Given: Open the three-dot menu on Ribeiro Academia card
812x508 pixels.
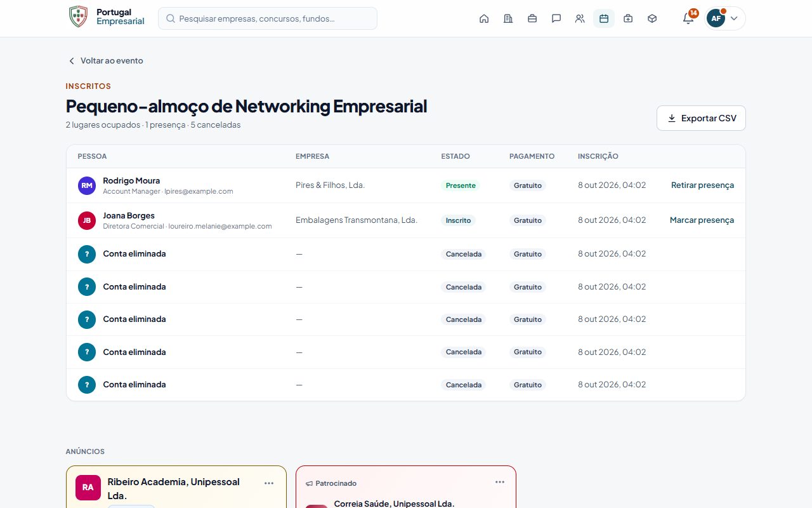Looking at the screenshot, I should click(x=269, y=483).
